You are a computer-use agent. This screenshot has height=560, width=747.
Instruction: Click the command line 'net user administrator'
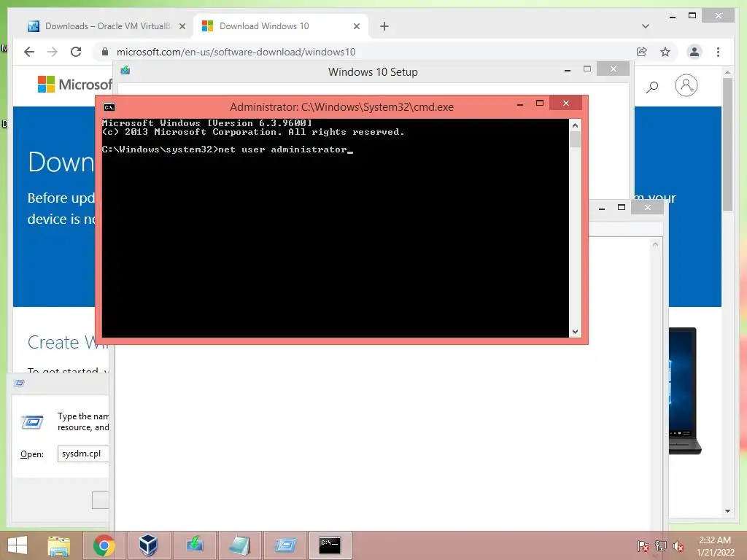point(282,149)
